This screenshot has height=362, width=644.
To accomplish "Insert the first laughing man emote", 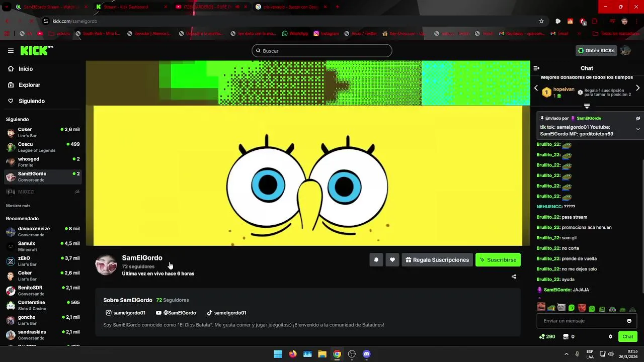I will pos(541,307).
